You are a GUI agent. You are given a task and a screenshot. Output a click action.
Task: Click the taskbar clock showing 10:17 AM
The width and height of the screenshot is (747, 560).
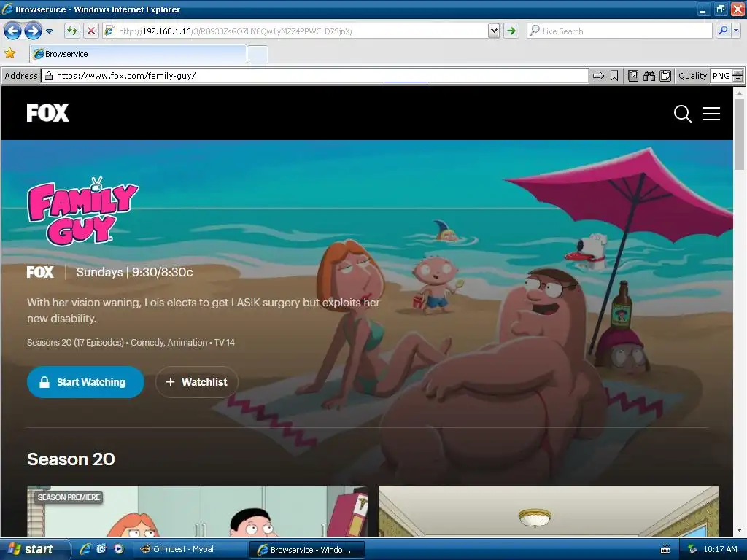(720, 549)
